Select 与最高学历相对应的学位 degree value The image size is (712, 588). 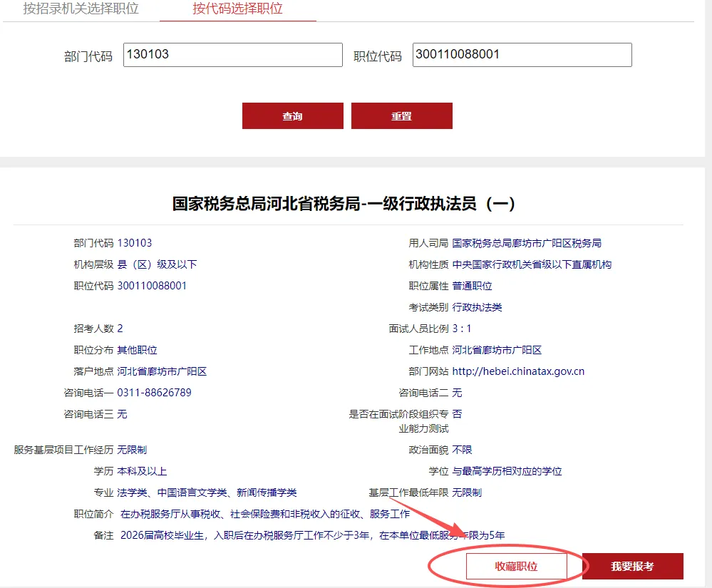point(507,471)
